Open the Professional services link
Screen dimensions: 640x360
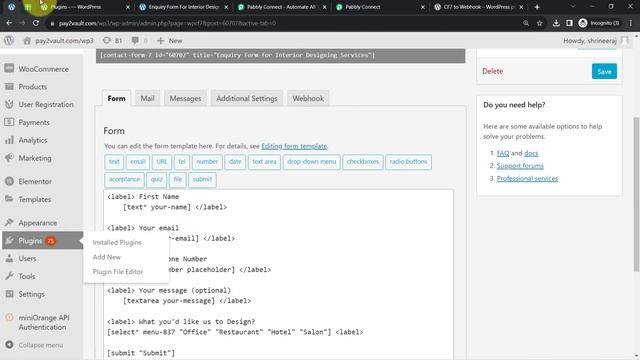527,178
